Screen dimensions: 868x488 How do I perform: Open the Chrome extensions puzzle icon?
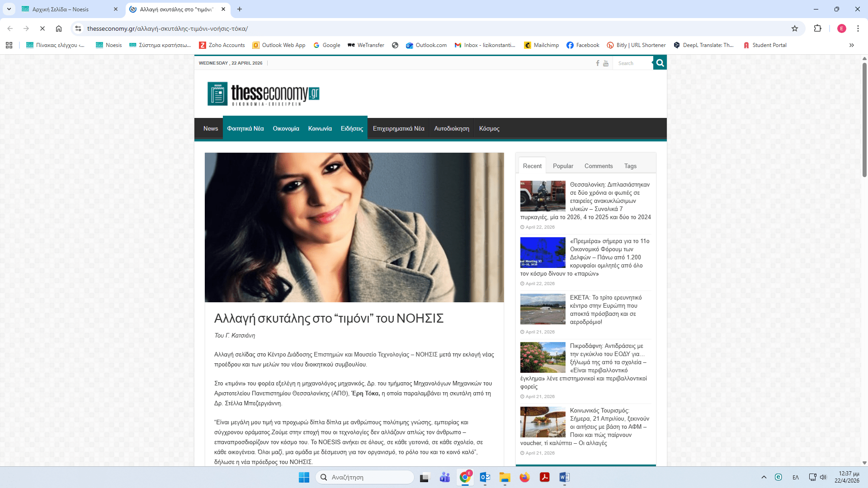817,28
